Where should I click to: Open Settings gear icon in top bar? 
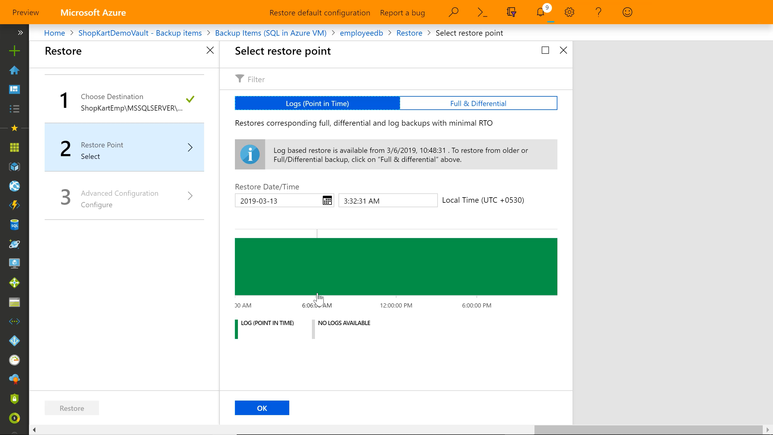coord(569,12)
